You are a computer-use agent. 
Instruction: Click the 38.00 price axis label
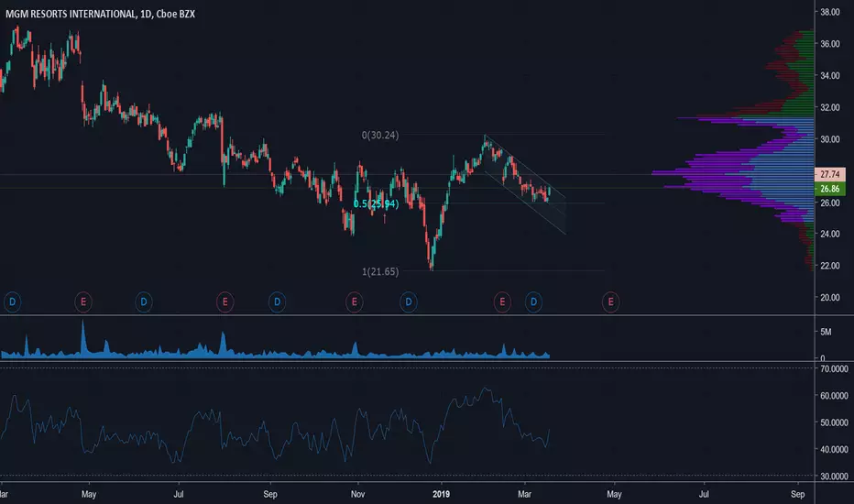pos(830,12)
